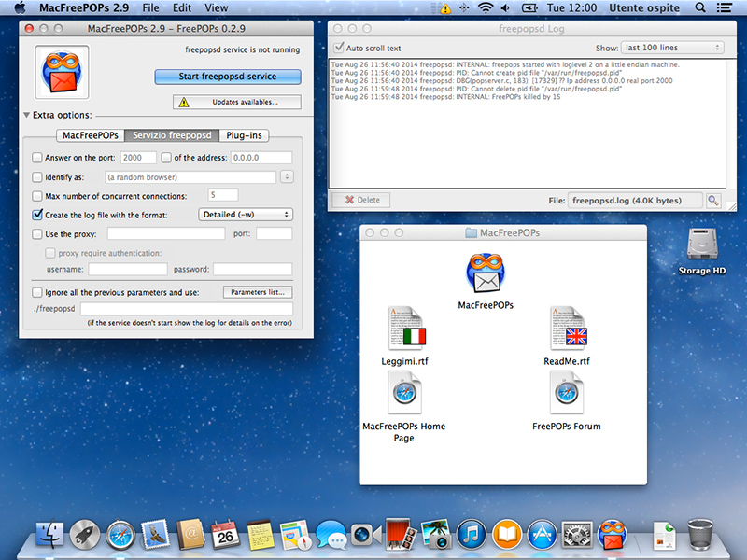Click the search magnifier in the log window

tap(713, 201)
